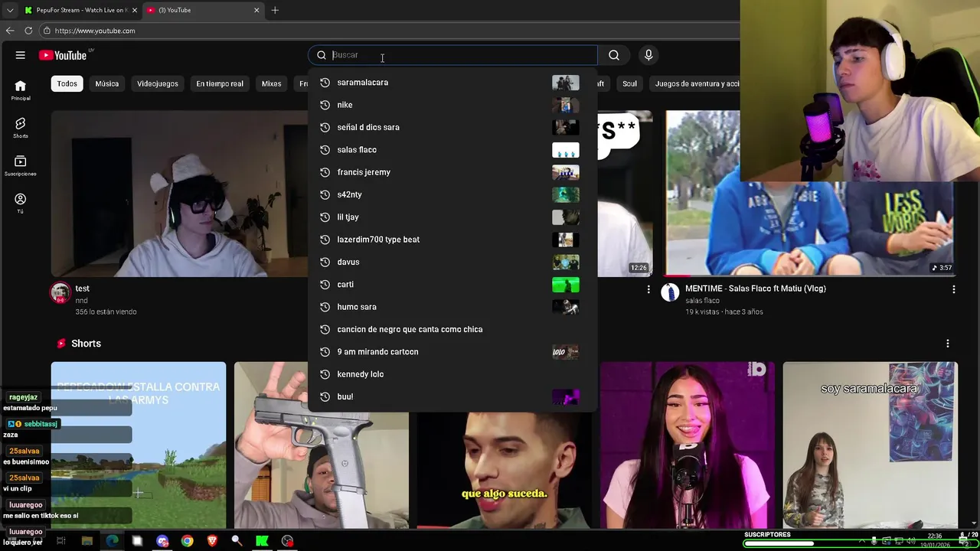This screenshot has height=551, width=980.
Task: Close the YouTube tab
Action: coord(256,10)
